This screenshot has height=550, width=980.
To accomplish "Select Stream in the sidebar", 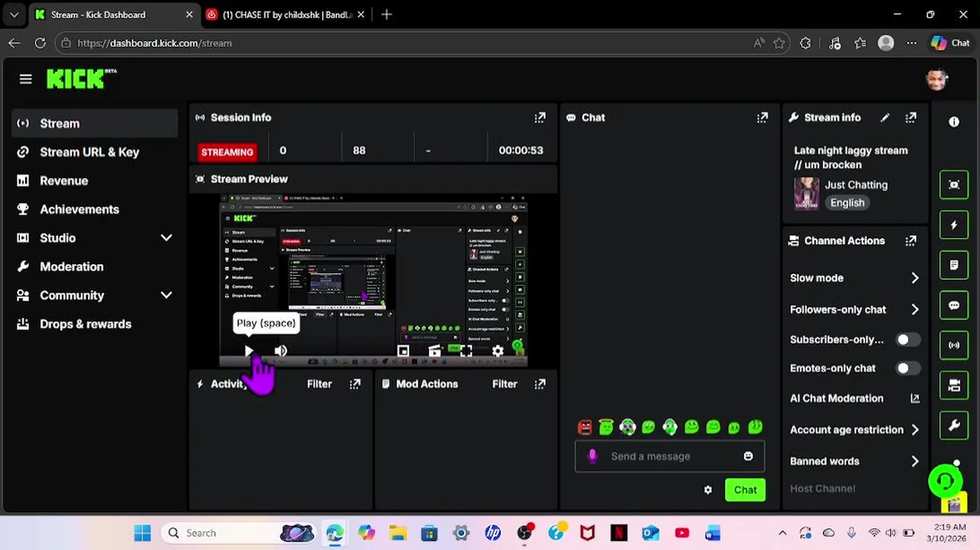I will tap(95, 124).
